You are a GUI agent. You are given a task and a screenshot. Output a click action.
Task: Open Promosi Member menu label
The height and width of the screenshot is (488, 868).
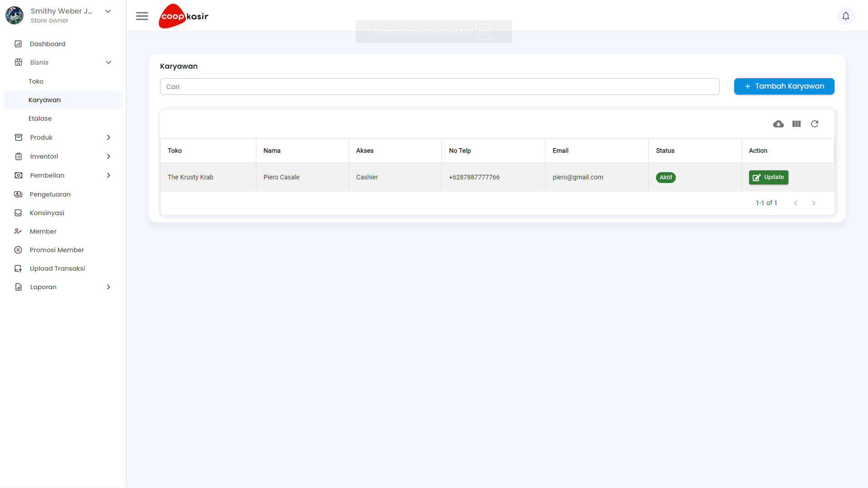pos(57,250)
